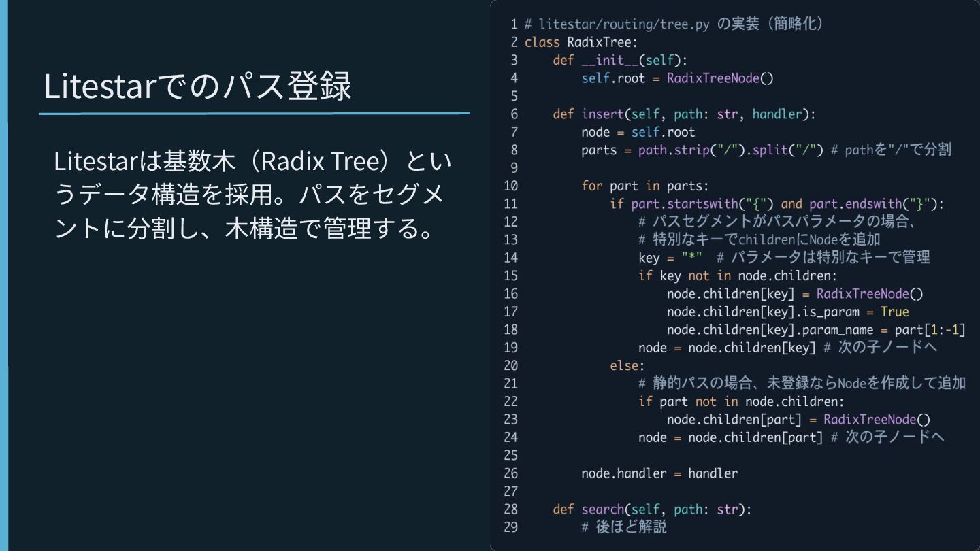Click the line 'for part in parts:'

(645, 186)
